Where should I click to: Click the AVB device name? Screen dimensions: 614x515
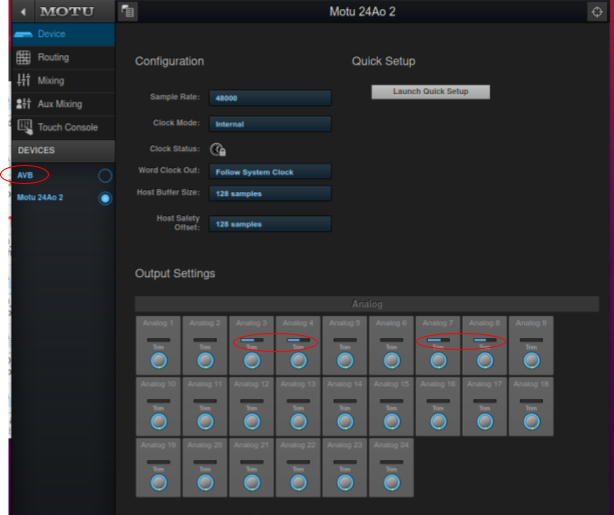click(25, 175)
